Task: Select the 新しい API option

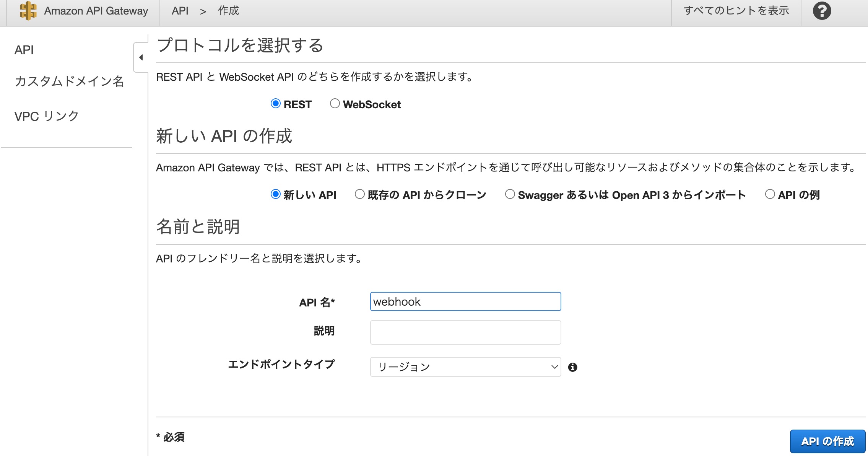Action: (x=275, y=194)
